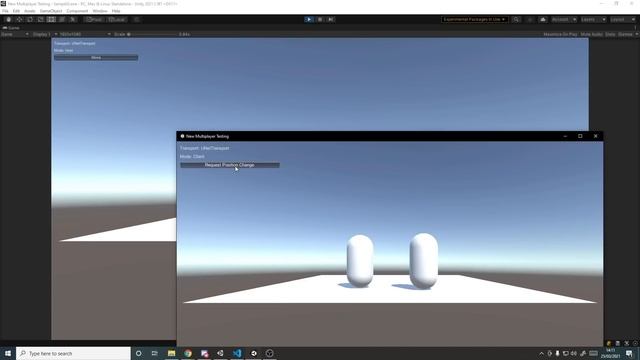
Task: Click the Step button in Unity editor
Action: point(331,20)
